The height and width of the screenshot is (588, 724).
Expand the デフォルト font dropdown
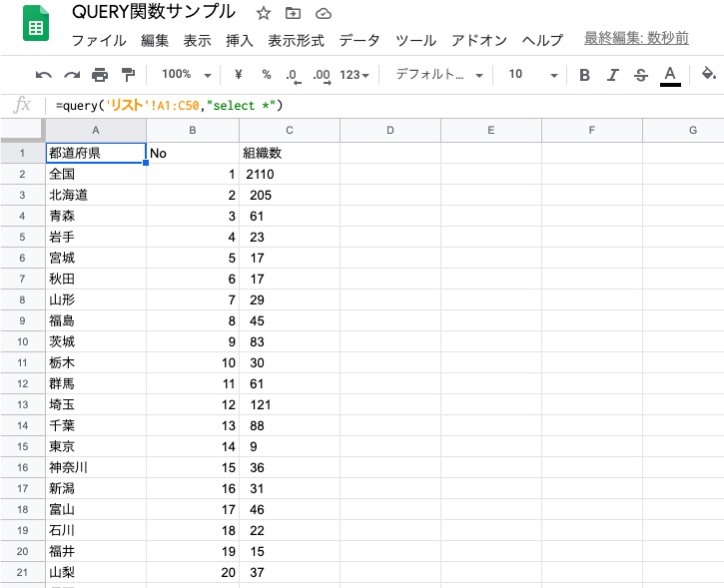coord(438,75)
